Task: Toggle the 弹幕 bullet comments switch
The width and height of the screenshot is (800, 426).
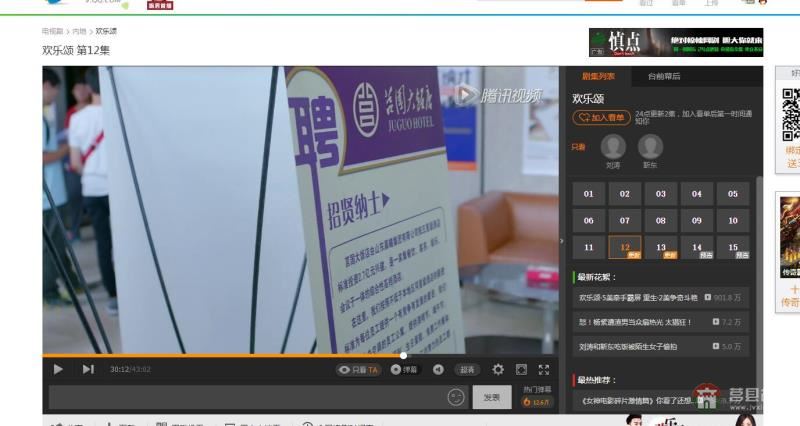Action: point(404,369)
